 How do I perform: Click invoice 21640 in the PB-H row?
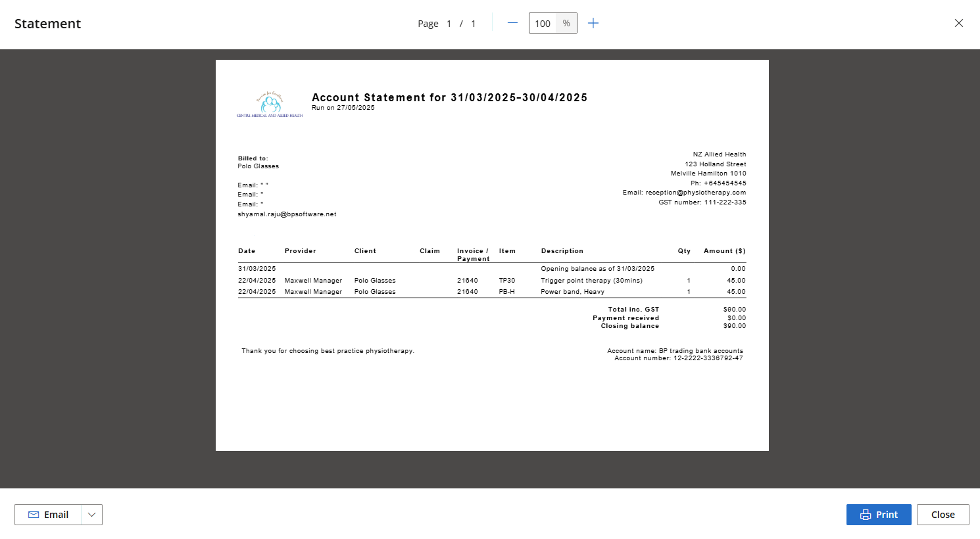click(x=468, y=292)
